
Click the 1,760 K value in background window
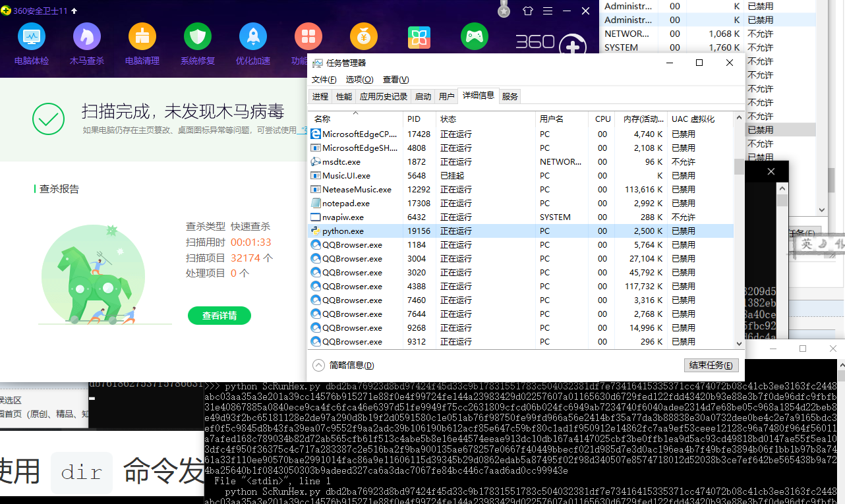724,47
